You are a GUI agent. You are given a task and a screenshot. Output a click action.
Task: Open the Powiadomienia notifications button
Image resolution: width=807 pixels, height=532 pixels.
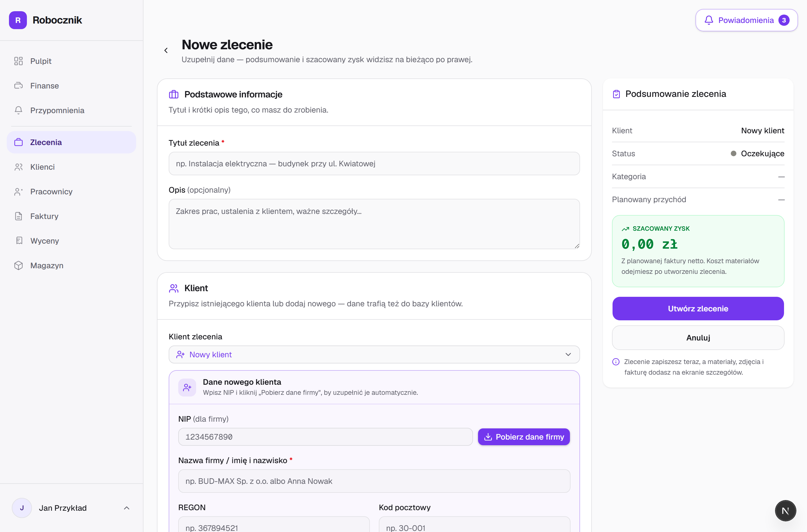pyautogui.click(x=746, y=20)
